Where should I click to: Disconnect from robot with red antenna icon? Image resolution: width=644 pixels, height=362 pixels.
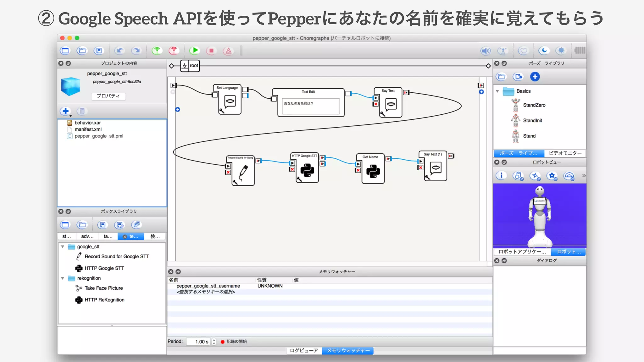(x=174, y=51)
